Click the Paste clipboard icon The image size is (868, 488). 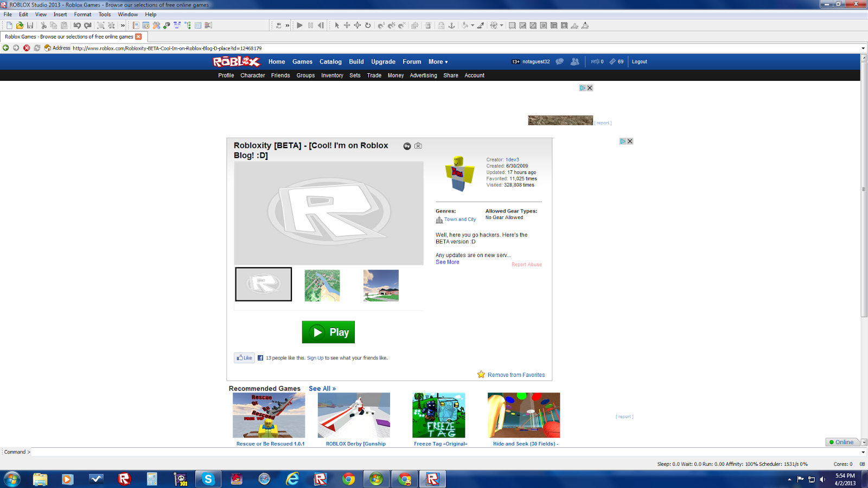click(64, 25)
